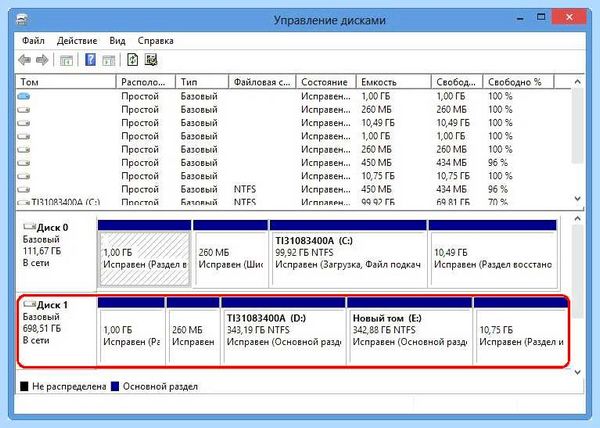600x428 pixels.
Task: Toggle the action pane toolbar icon
Action: pyautogui.click(x=109, y=60)
